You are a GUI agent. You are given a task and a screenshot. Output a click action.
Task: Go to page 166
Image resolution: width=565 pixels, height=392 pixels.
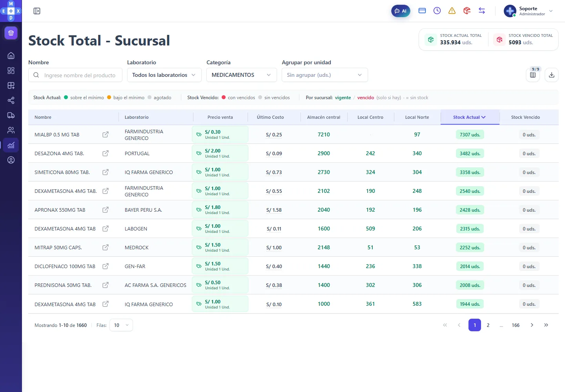516,325
